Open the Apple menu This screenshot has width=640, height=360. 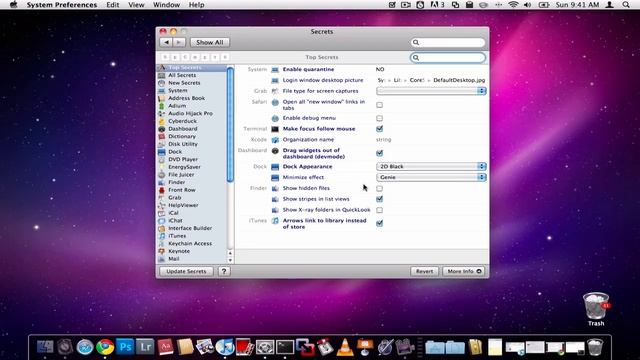point(13,5)
